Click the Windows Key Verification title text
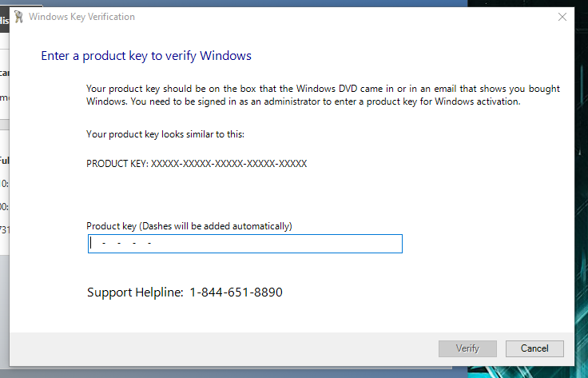588x378 pixels. 81,17
